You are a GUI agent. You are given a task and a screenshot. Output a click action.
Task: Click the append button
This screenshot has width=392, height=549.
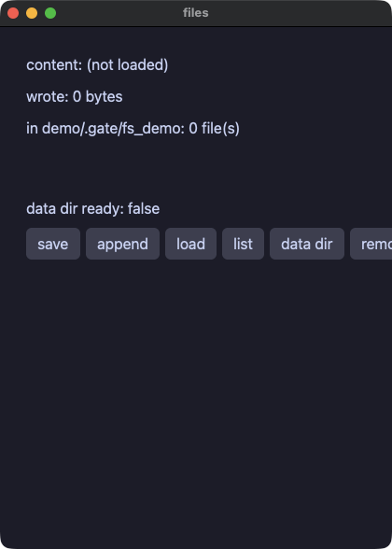(x=122, y=244)
